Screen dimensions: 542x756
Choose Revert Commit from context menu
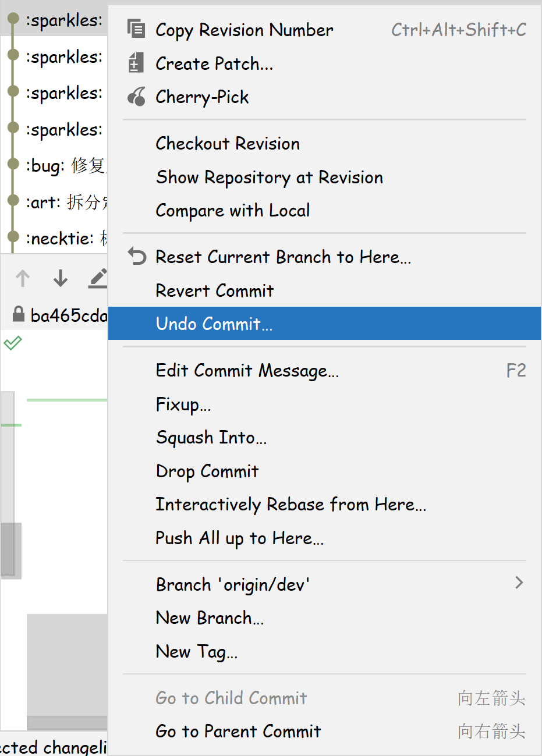click(214, 290)
